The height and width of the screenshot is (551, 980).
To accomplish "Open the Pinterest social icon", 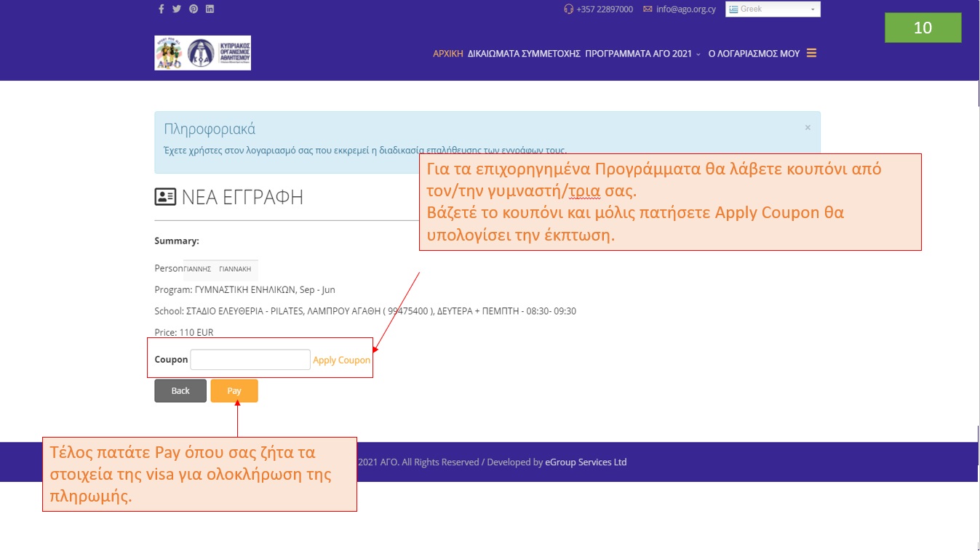I will tap(194, 9).
